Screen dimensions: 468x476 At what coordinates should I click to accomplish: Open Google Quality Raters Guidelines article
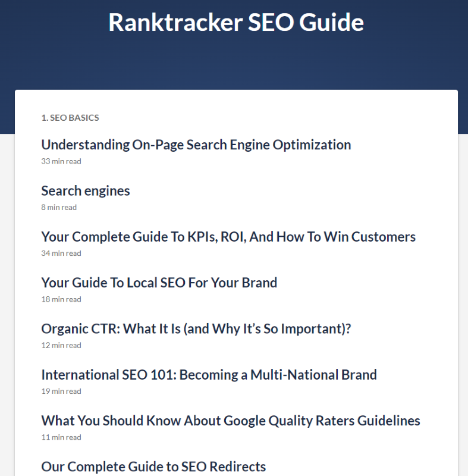click(x=231, y=421)
